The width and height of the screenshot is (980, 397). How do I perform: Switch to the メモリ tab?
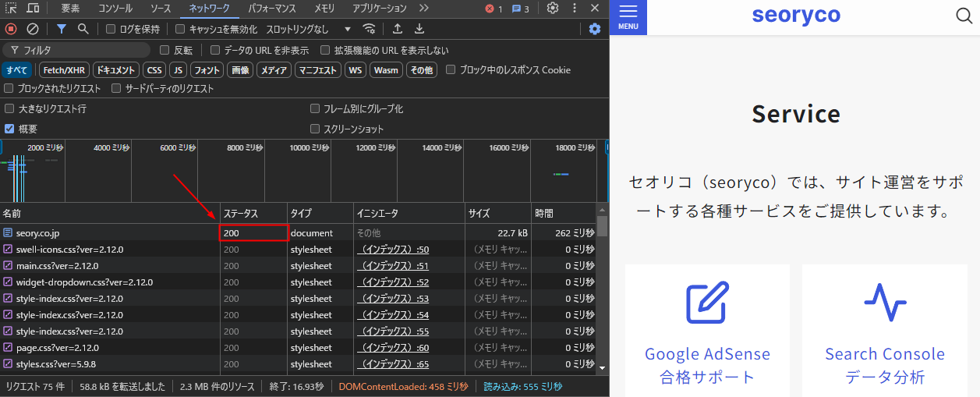tap(324, 9)
